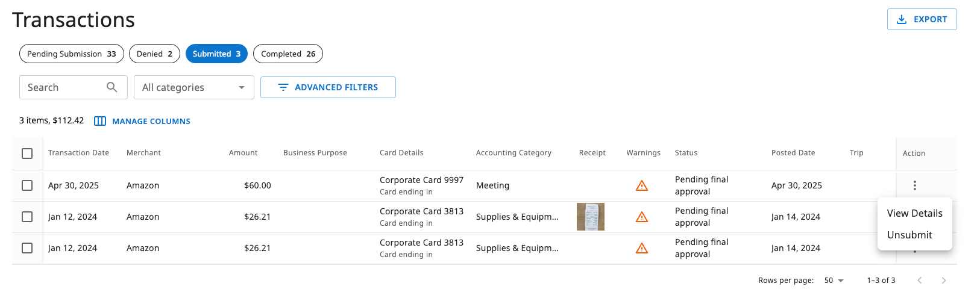Select Unsubmit in the action menu
Viewport: 980px width, 301px height.
tap(909, 235)
